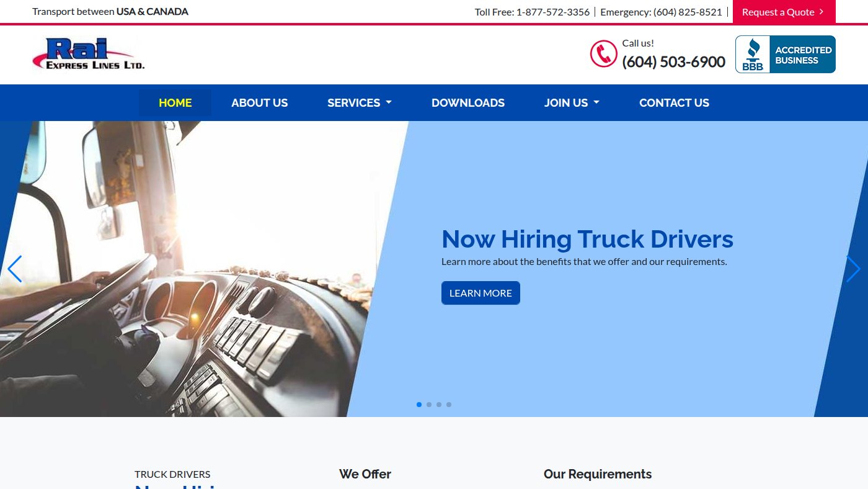Open the BBB Accredited Business badge
Screen dimensions: 868x489
point(785,55)
